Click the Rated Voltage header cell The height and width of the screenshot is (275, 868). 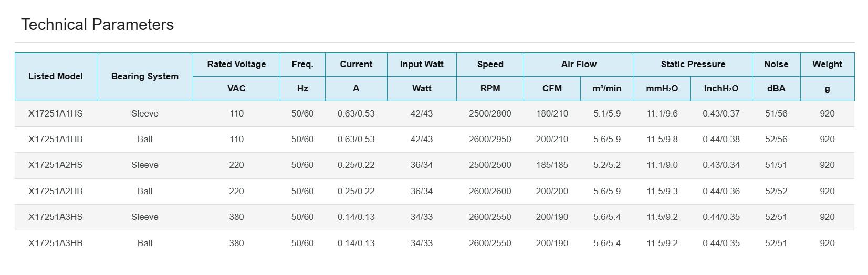pos(236,64)
